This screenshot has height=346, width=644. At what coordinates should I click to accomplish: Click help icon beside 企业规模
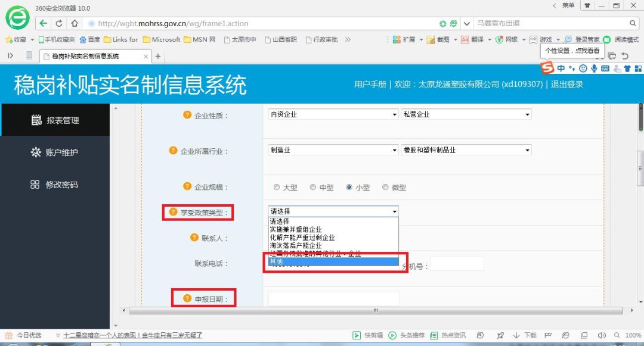tap(187, 186)
